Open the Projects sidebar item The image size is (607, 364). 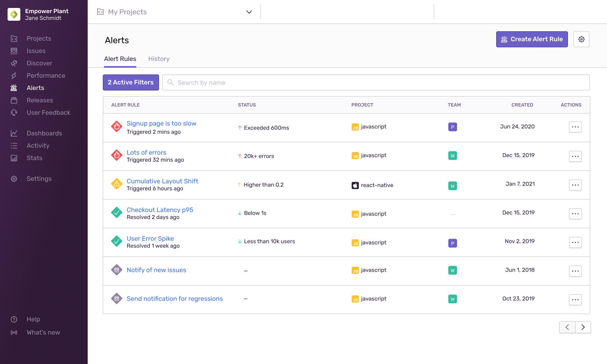coord(39,39)
